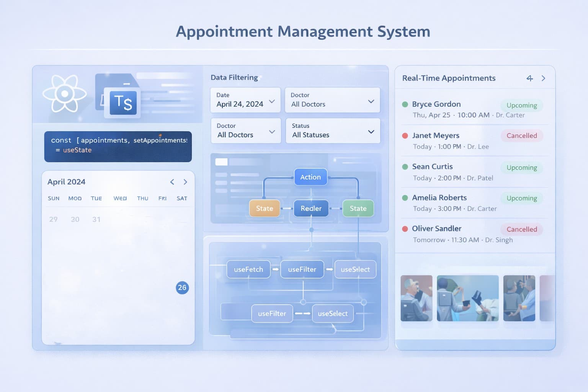588x392 pixels.
Task: Select the useFetch node in the flowchart
Action: click(248, 269)
